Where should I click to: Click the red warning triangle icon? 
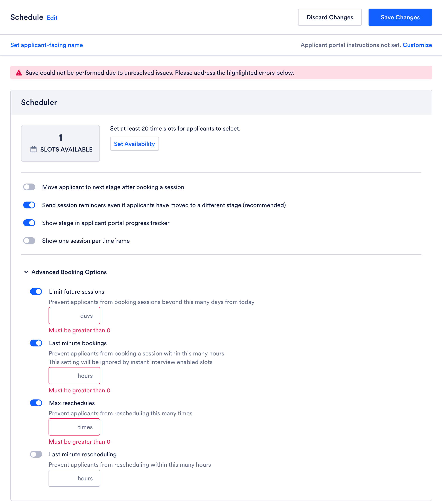[19, 73]
